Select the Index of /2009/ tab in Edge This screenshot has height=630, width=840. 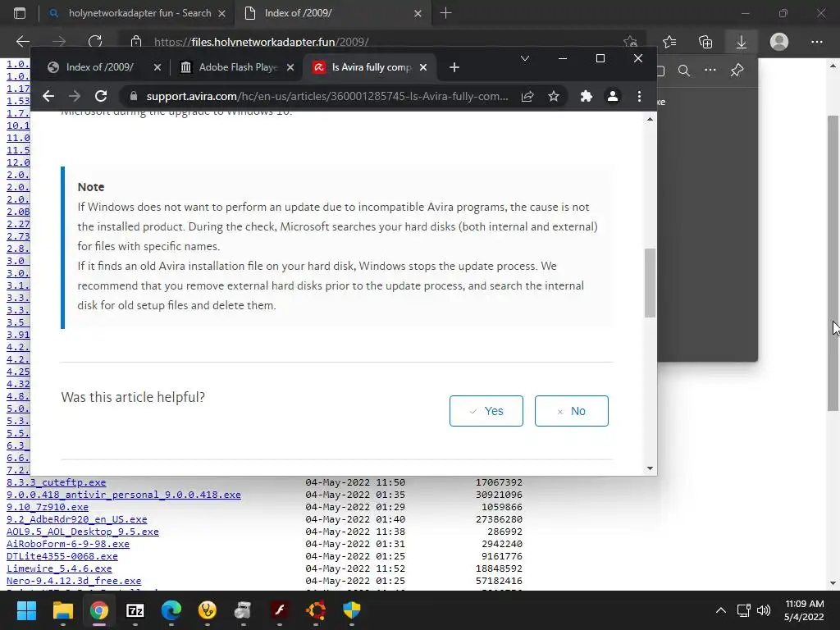coord(332,13)
